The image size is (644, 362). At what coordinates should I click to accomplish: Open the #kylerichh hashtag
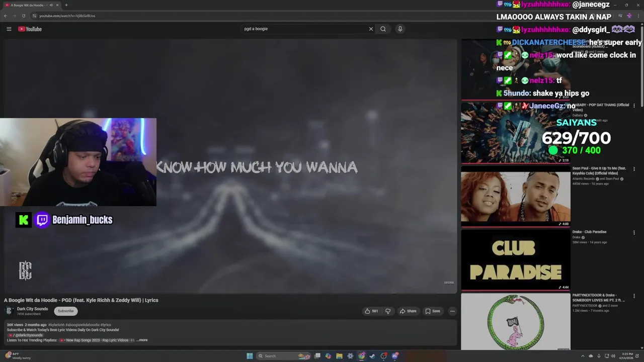pos(56,325)
